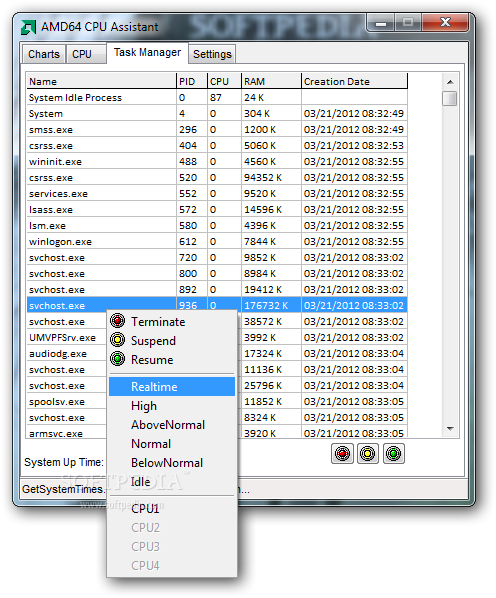This screenshot has width=496, height=598.
Task: Select csrss.exe with PID 404
Action: pyautogui.click(x=217, y=146)
